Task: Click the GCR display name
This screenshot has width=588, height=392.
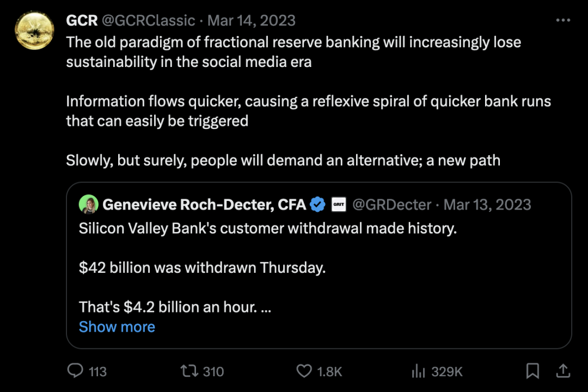Action: click(82, 21)
